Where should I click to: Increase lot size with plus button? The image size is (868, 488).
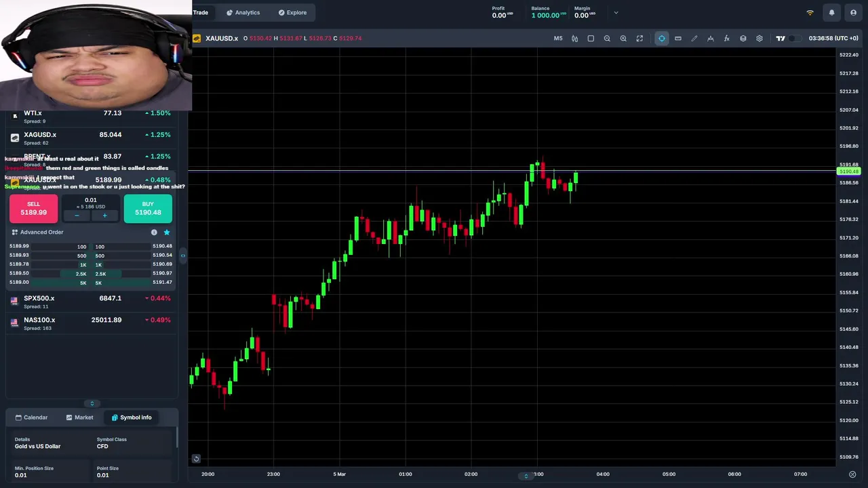(104, 216)
